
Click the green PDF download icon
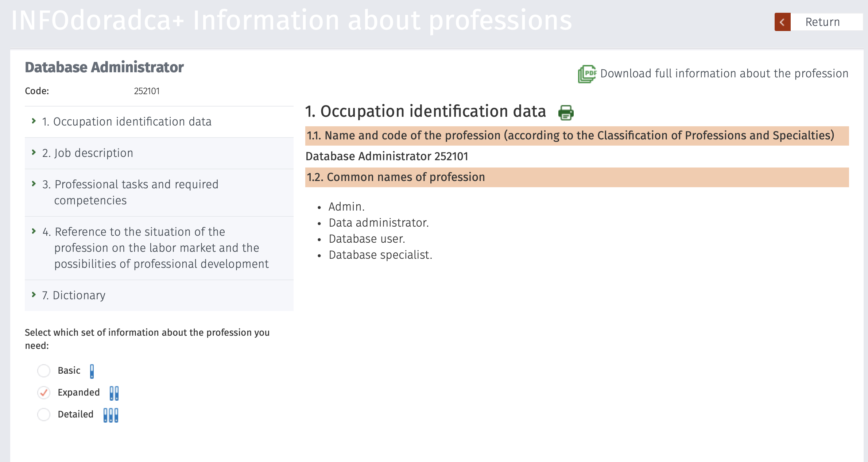coord(587,74)
